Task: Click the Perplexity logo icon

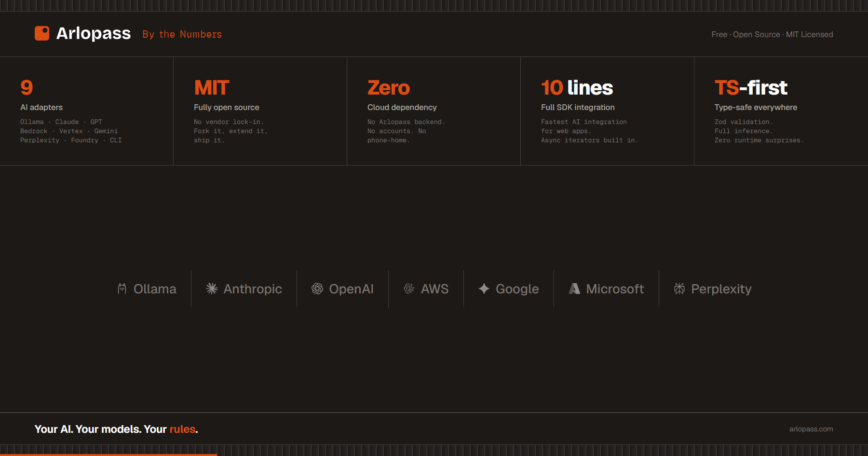Action: tap(679, 289)
